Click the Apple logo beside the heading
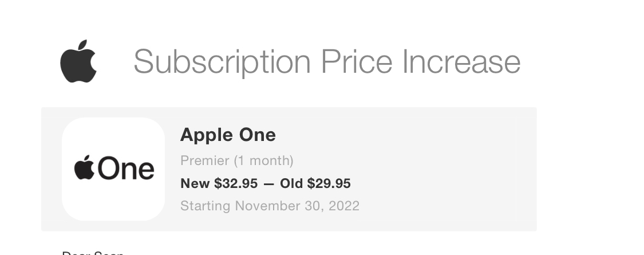 78,61
